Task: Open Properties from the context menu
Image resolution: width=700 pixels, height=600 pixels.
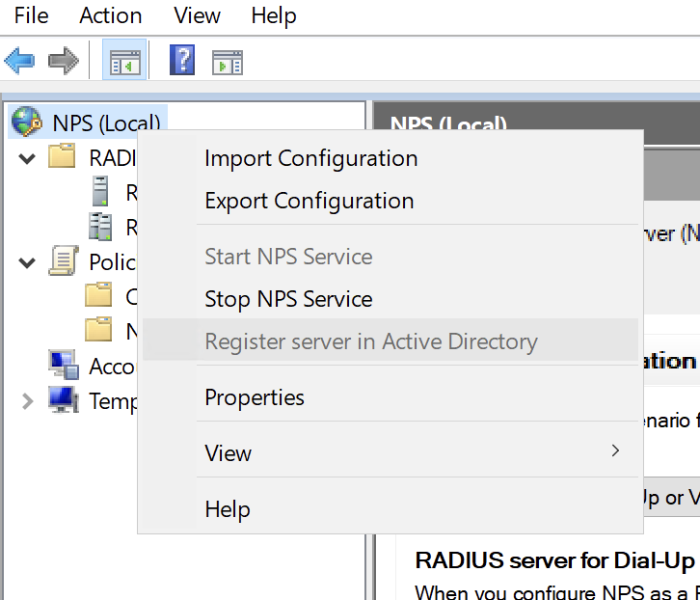Action: (390, 397)
